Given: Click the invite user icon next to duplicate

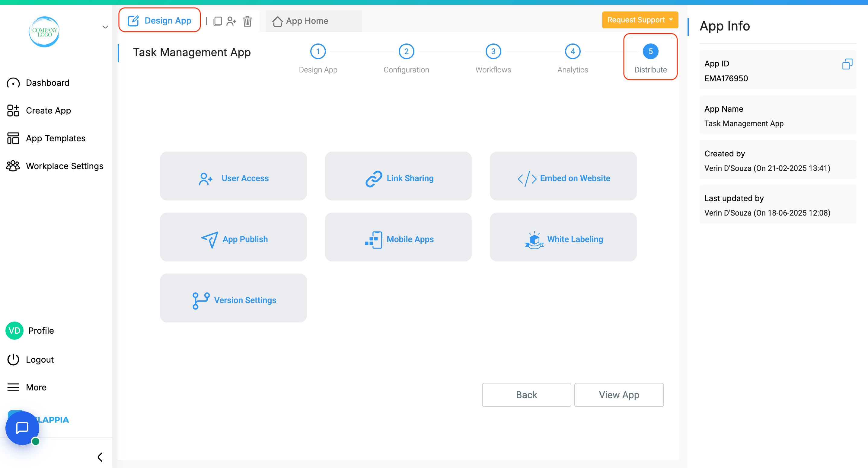Looking at the screenshot, I should coord(232,21).
